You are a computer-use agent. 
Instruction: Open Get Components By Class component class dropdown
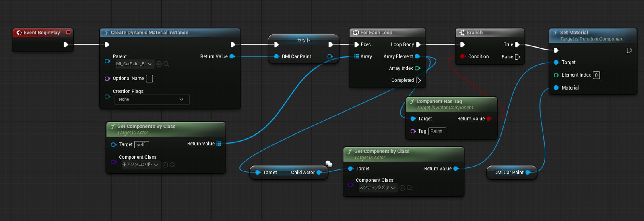click(x=140, y=165)
